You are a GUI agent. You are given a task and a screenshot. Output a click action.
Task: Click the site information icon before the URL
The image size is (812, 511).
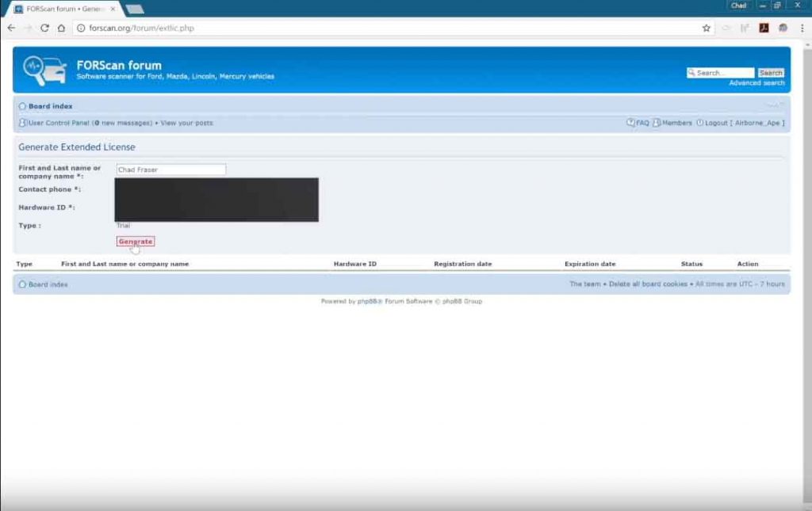[x=82, y=27]
